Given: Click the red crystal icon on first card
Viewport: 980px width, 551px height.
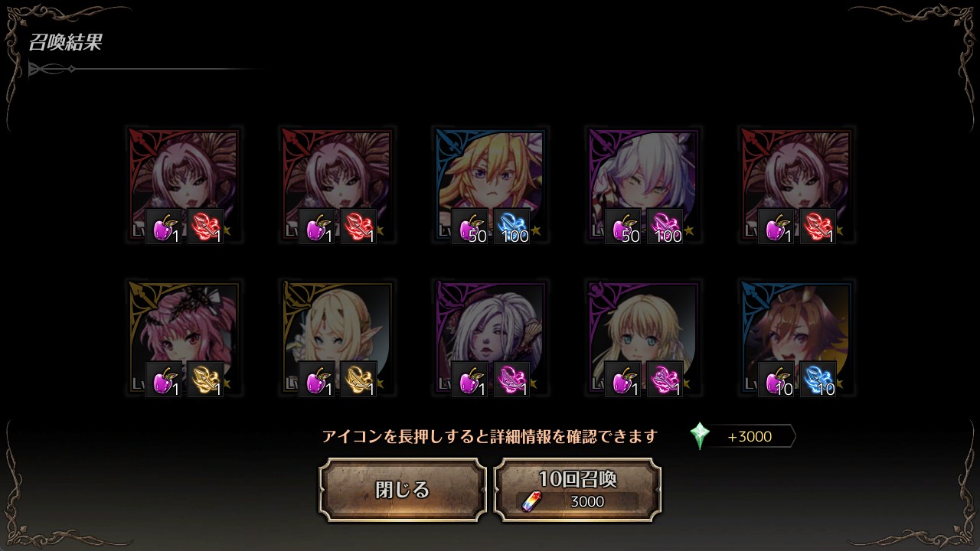Looking at the screenshot, I should point(205,227).
